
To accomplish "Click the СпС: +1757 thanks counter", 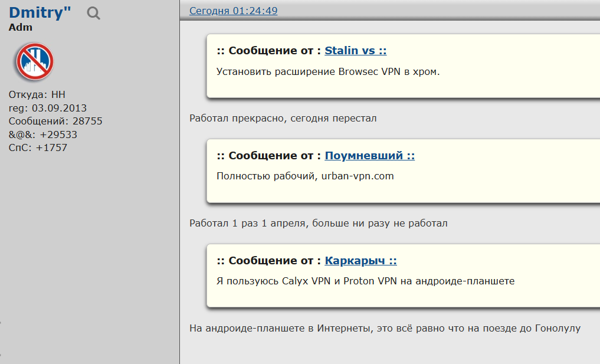I will pos(38,147).
